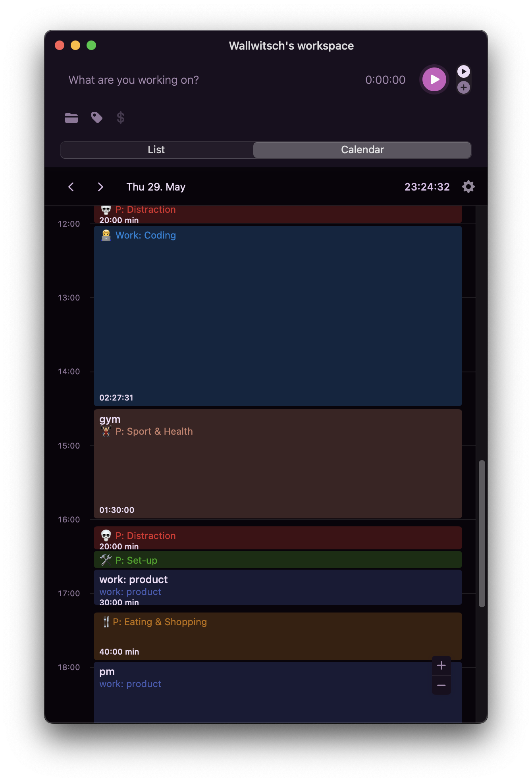
Task: Open the 'gym' time entry
Action: point(278,464)
